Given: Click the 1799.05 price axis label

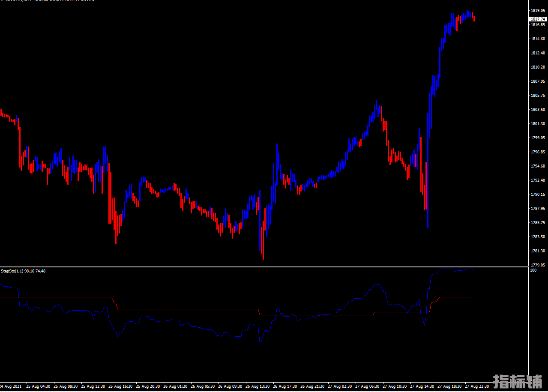Looking at the screenshot, I should pyautogui.click(x=537, y=138).
